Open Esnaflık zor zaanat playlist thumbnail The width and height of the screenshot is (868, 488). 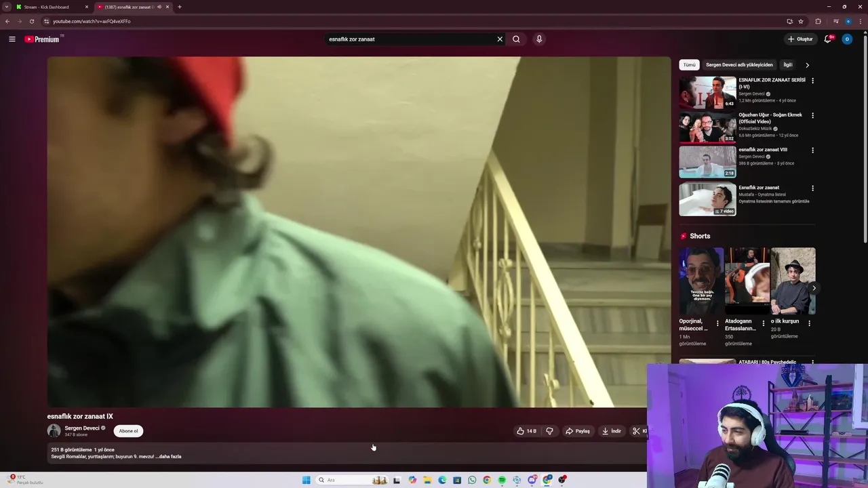pos(707,200)
